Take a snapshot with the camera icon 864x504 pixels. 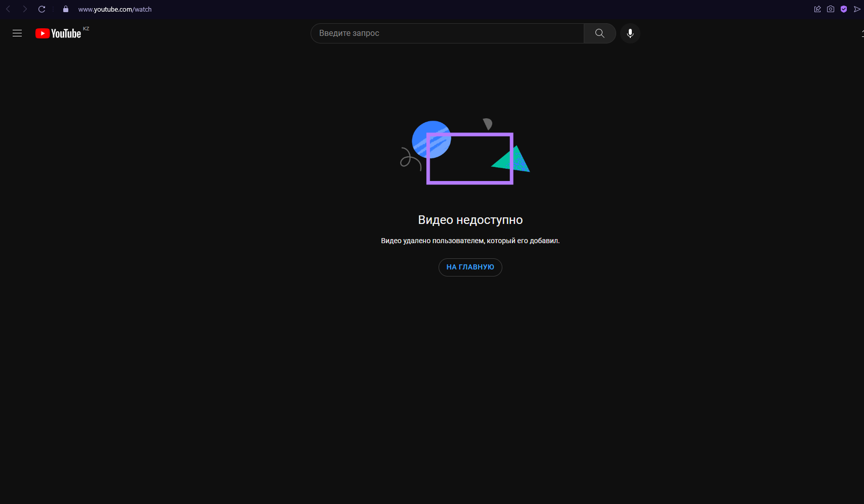click(x=831, y=9)
